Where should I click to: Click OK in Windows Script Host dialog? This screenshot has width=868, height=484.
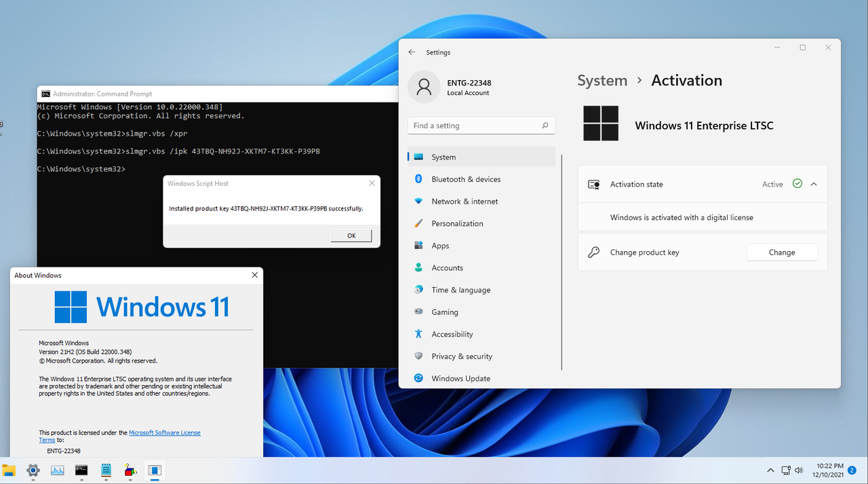point(351,236)
